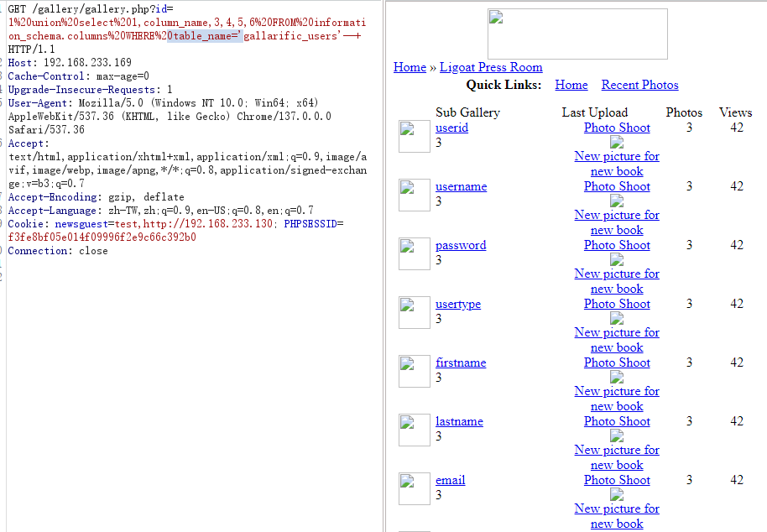Screen dimensions: 767x532
Task: Click the 'Connection: close' header line
Action: (x=58, y=251)
